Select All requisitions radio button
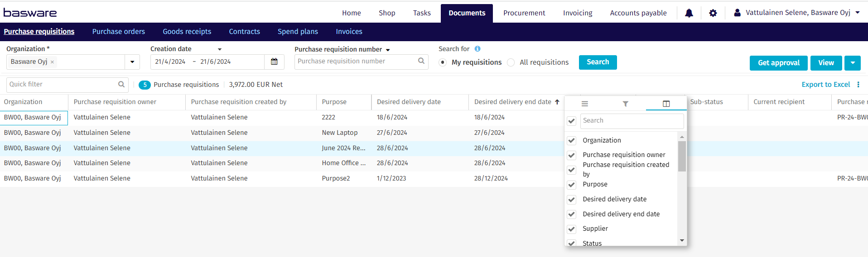The width and height of the screenshot is (868, 257). click(x=511, y=62)
